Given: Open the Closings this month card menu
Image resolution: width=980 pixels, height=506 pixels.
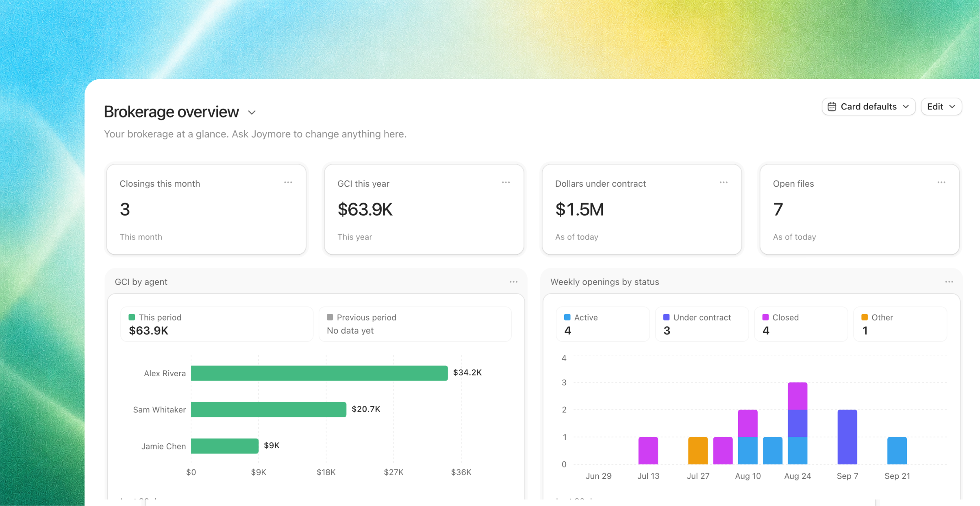Looking at the screenshot, I should pyautogui.click(x=288, y=183).
